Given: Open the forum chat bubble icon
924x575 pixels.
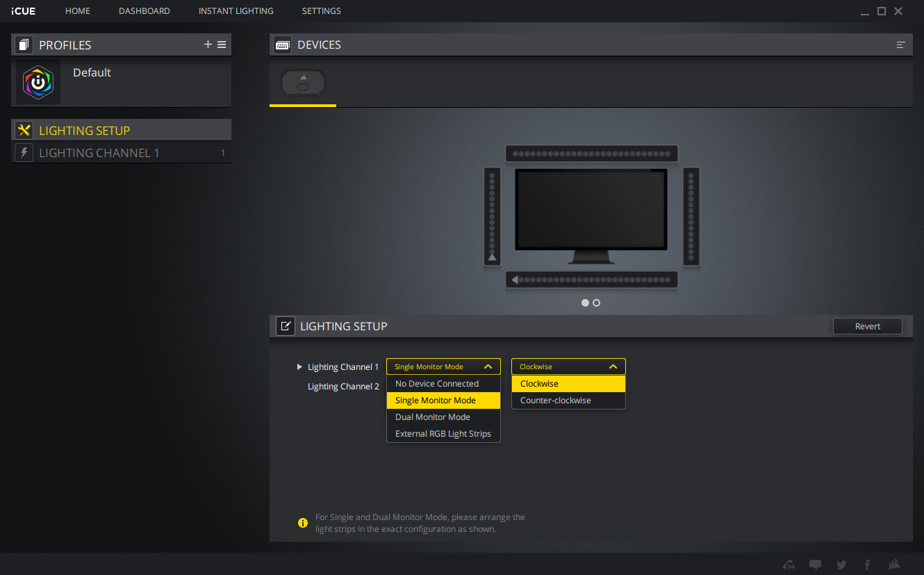Looking at the screenshot, I should pyautogui.click(x=816, y=565).
